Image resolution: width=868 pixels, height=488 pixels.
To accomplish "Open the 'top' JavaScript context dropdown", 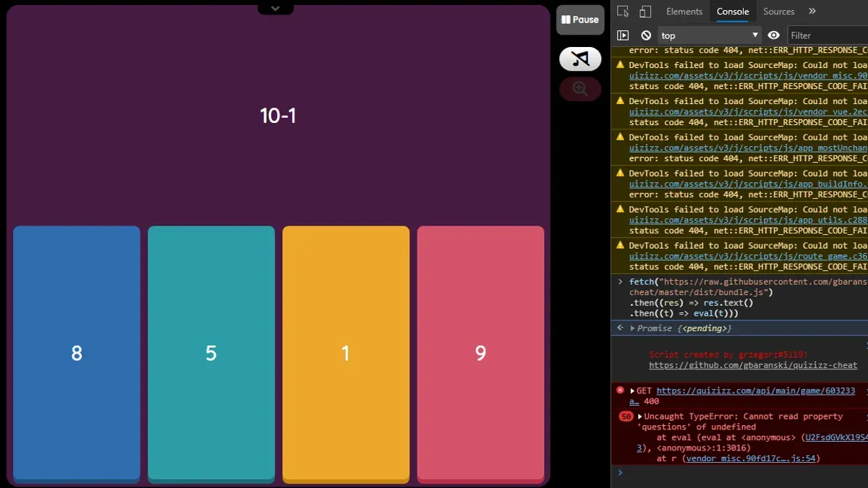I will click(x=710, y=35).
